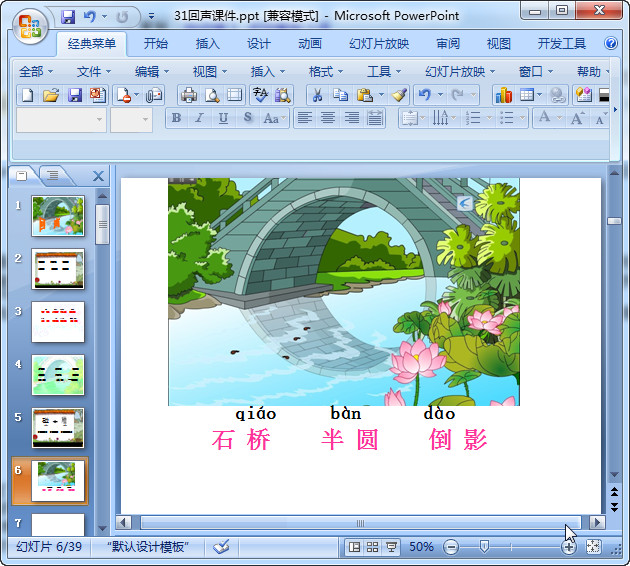Viewport: 630px width, 566px height.
Task: Cut selection with scissors icon
Action: pos(317,96)
